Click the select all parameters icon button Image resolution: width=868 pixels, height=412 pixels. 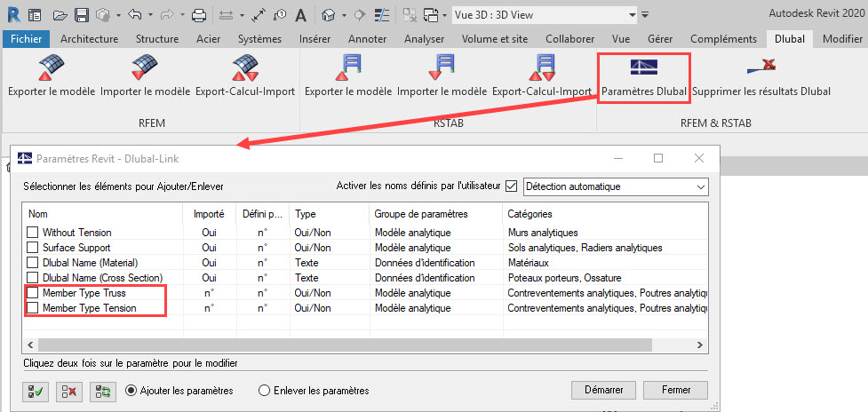(36, 392)
